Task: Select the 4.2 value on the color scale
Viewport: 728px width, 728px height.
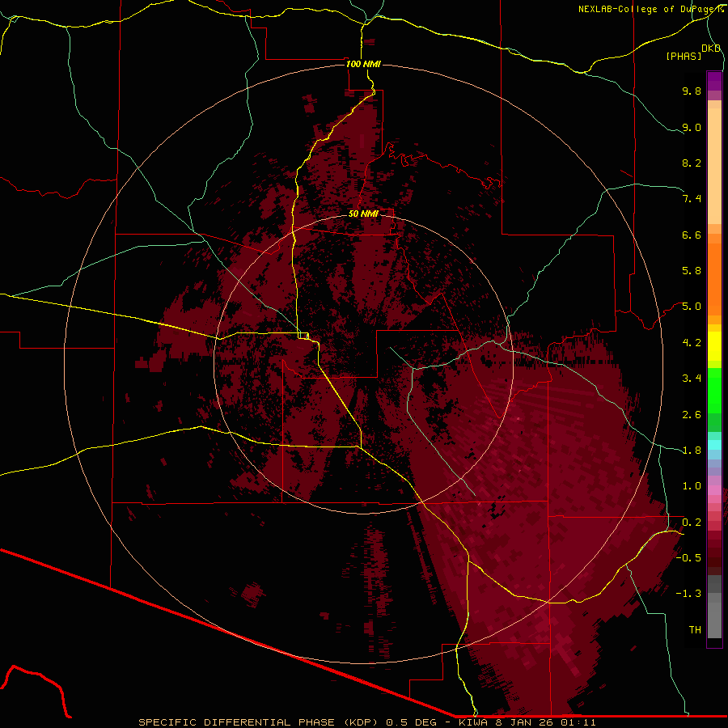Action: (692, 343)
